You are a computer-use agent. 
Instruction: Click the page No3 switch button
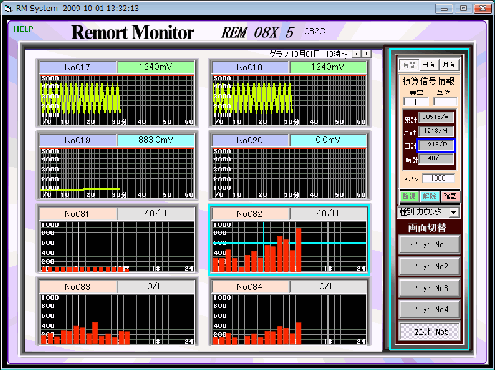tap(429, 288)
